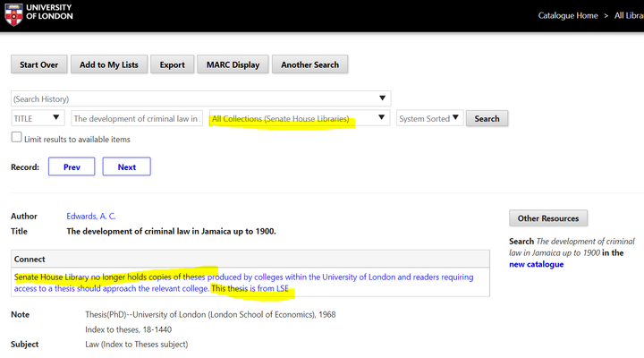
Task: Open the TITLE search type dropdown
Action: [x=38, y=118]
